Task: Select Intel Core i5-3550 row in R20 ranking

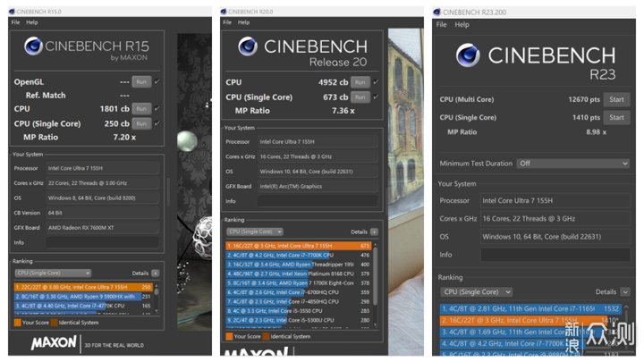Action: click(299, 311)
